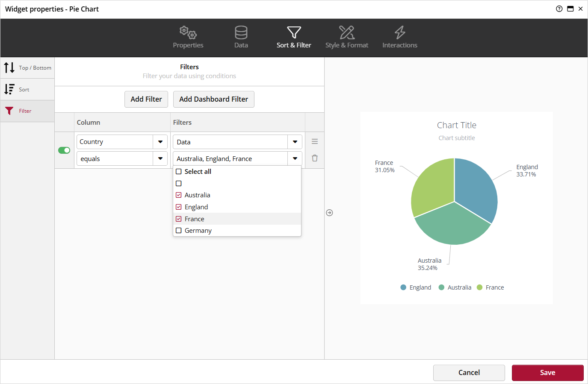Check the blank value checkbox

pyautogui.click(x=179, y=183)
